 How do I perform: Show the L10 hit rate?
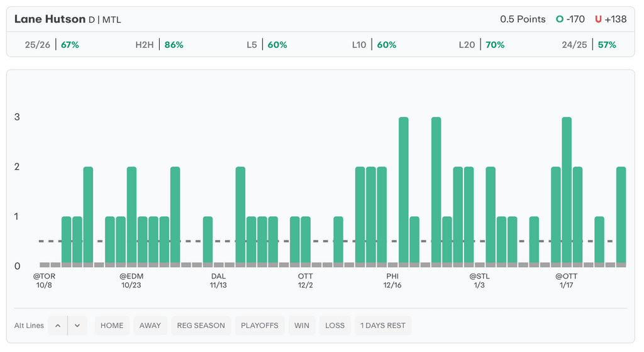coord(374,45)
